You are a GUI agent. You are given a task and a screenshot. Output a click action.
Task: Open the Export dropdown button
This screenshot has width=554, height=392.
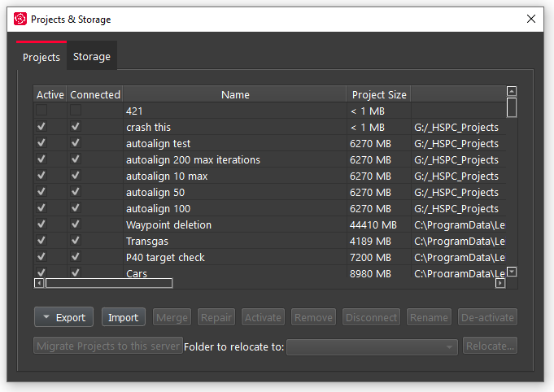coord(64,317)
